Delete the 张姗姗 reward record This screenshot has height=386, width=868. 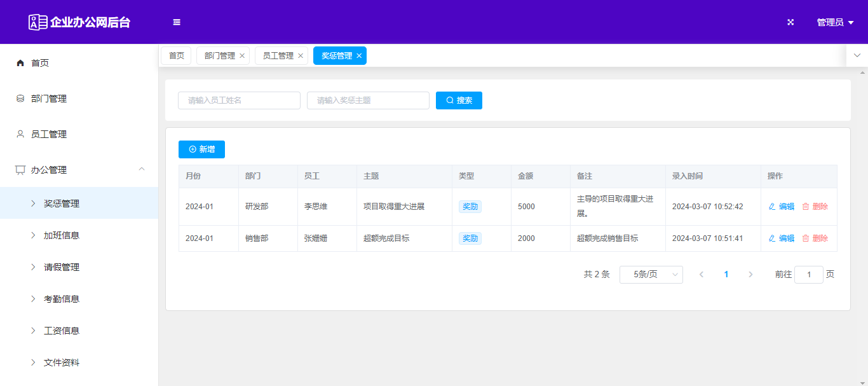(815, 238)
